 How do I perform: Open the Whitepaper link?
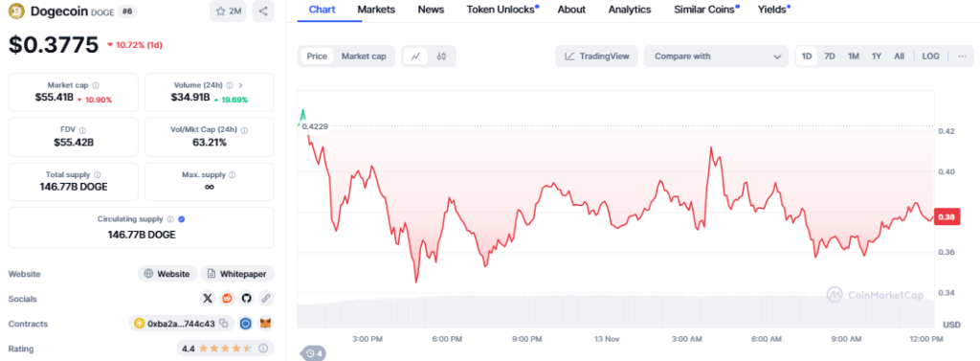click(x=237, y=274)
